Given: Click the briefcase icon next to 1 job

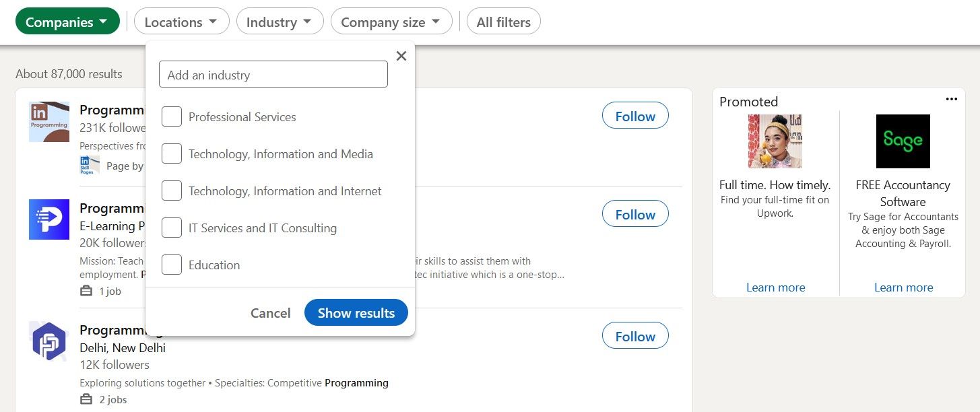Looking at the screenshot, I should (86, 291).
